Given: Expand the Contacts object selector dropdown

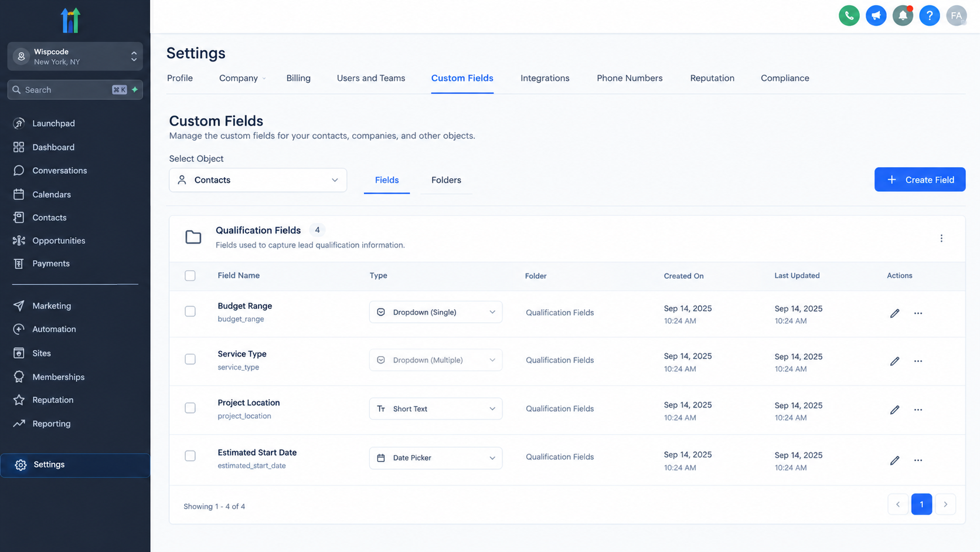Looking at the screenshot, I should (x=258, y=180).
